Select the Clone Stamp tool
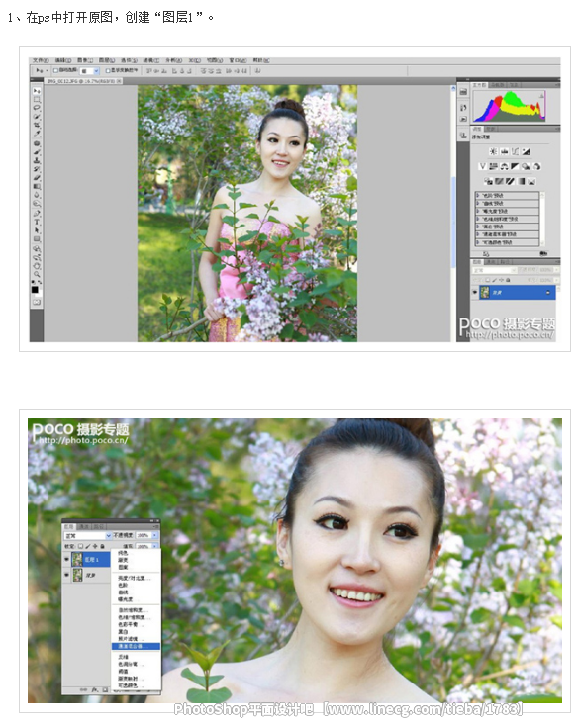 pos(37,160)
